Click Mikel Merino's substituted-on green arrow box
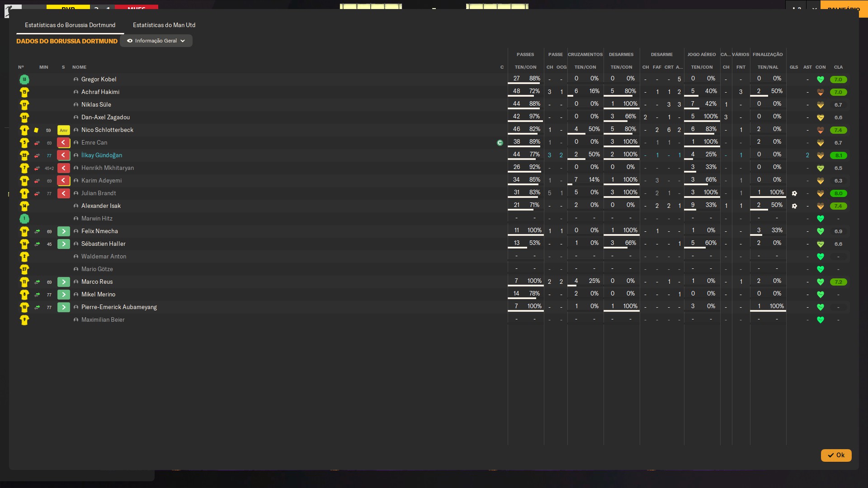The image size is (868, 488). coord(64,295)
